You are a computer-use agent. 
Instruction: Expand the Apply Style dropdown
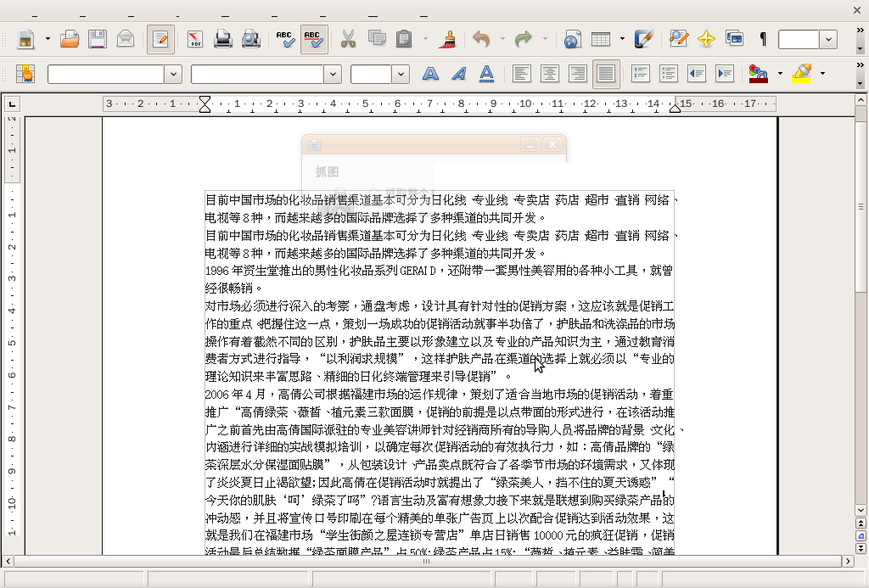(x=173, y=74)
